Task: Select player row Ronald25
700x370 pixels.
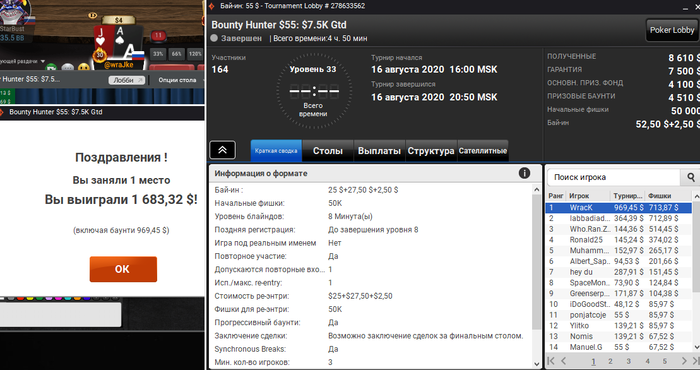Action: [x=618, y=240]
